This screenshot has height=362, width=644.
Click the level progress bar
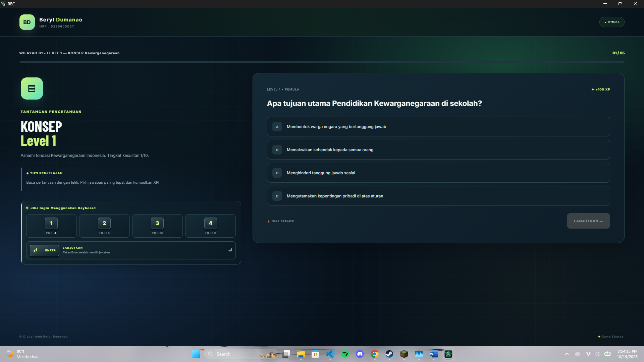(x=322, y=62)
